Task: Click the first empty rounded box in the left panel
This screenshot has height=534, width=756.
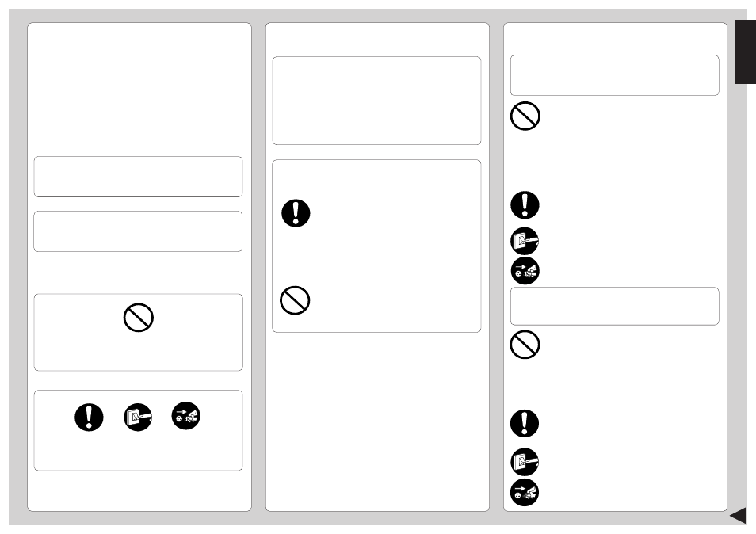Action: (138, 177)
